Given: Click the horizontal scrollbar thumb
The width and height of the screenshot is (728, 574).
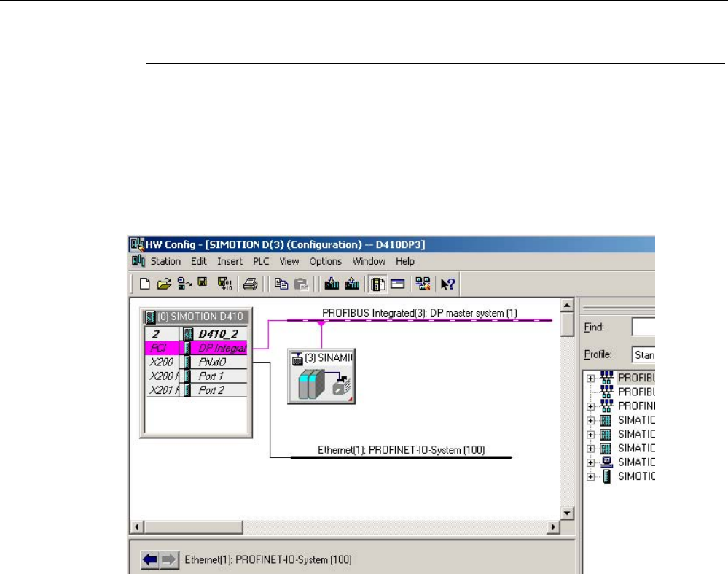Looking at the screenshot, I should tap(193, 527).
